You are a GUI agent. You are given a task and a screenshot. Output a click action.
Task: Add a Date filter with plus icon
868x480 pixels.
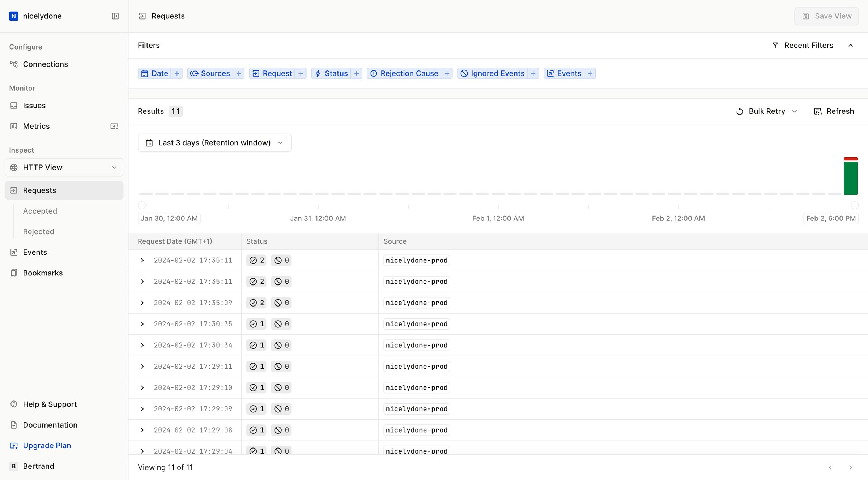coord(177,73)
